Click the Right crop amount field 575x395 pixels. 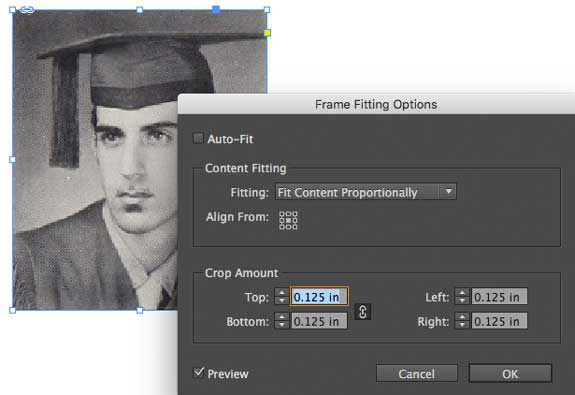tap(499, 321)
